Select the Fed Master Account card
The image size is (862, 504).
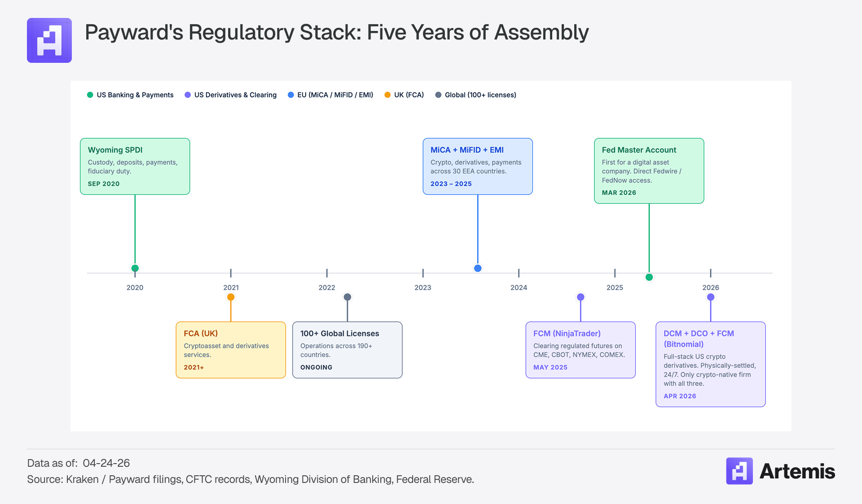coord(649,171)
